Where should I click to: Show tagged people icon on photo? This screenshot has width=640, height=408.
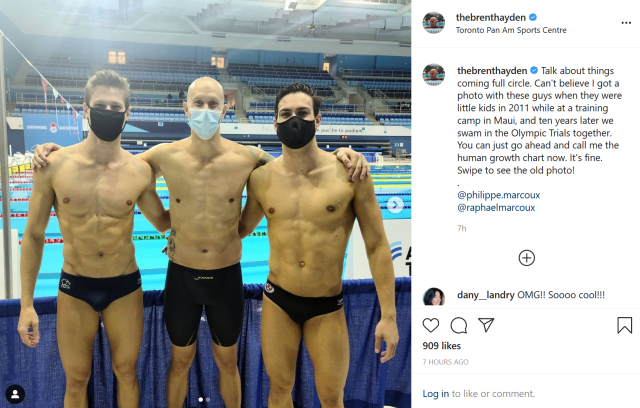click(x=15, y=394)
